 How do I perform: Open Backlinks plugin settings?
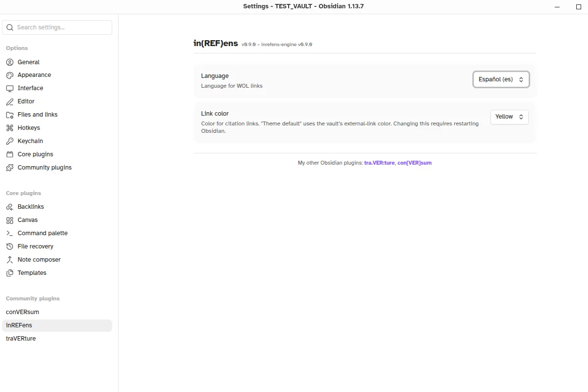[x=57, y=207]
